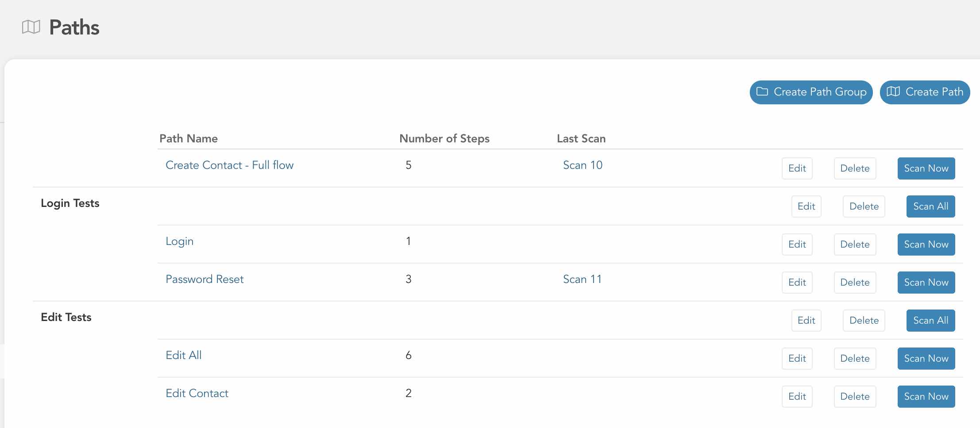980x428 pixels.
Task: Open Create Contact - Full flow path
Action: tap(229, 165)
